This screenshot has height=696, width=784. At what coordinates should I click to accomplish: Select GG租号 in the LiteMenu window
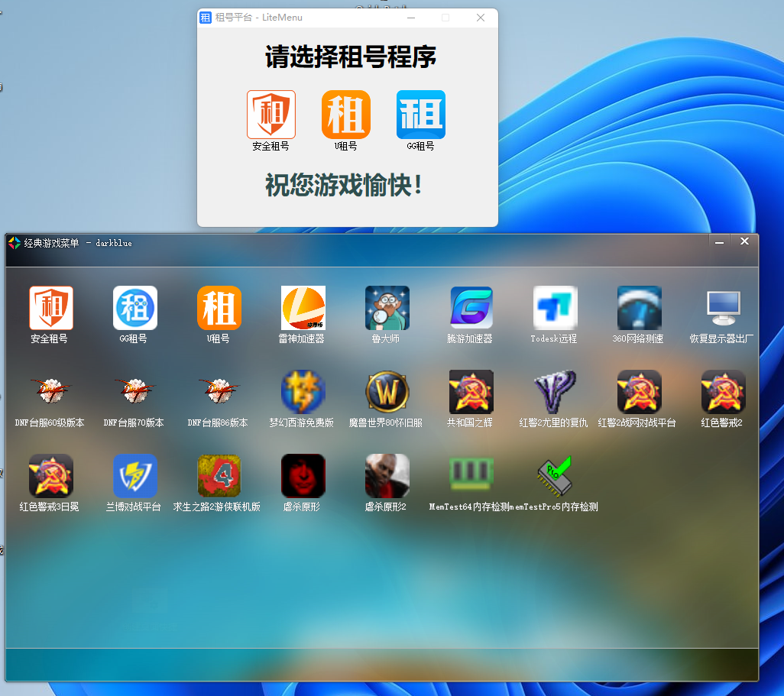(421, 115)
